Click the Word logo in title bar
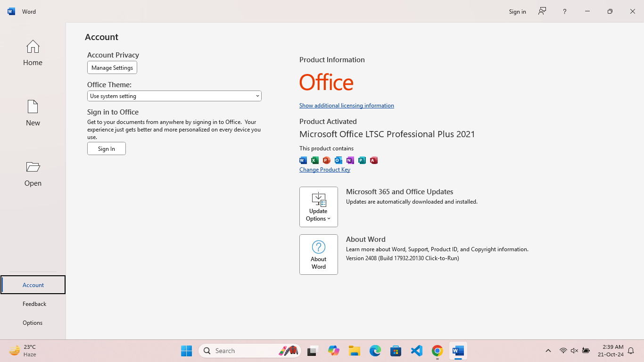The image size is (644, 362). pos(11,11)
